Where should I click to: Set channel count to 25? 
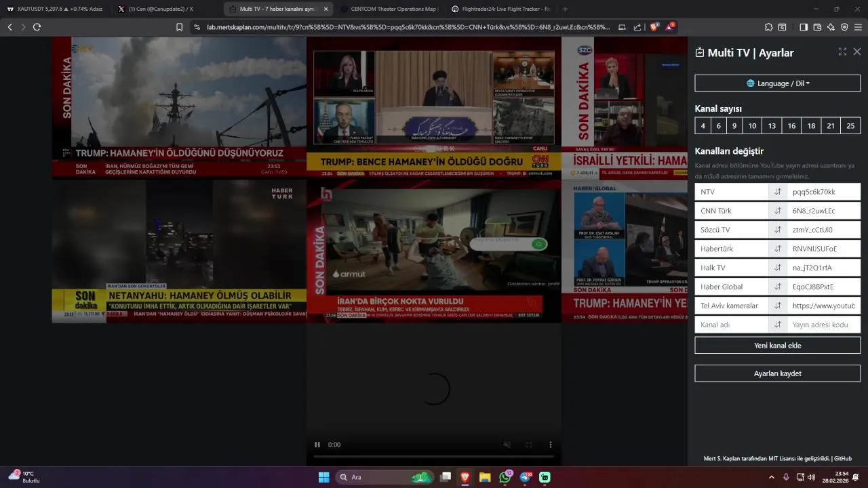tap(850, 126)
